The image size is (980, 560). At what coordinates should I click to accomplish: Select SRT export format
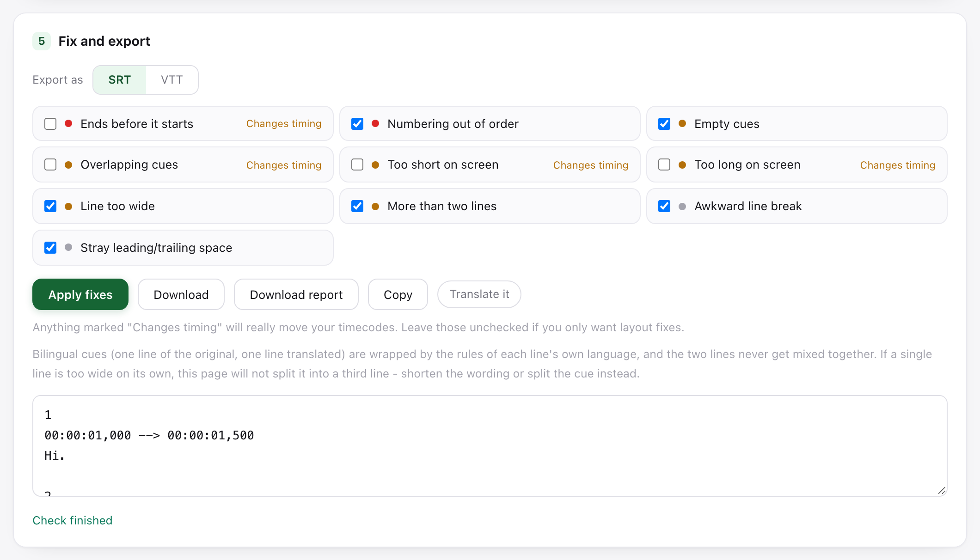point(120,80)
